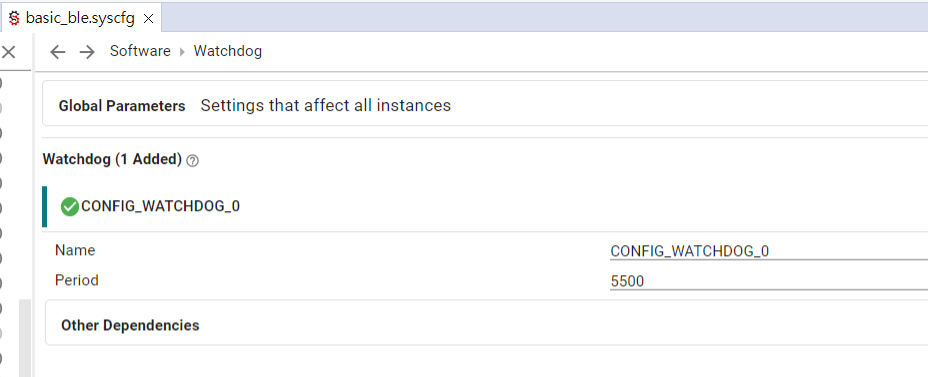Click the Name field containing CONFIG_WATCHDOG_0
928x377 pixels.
tap(769, 251)
